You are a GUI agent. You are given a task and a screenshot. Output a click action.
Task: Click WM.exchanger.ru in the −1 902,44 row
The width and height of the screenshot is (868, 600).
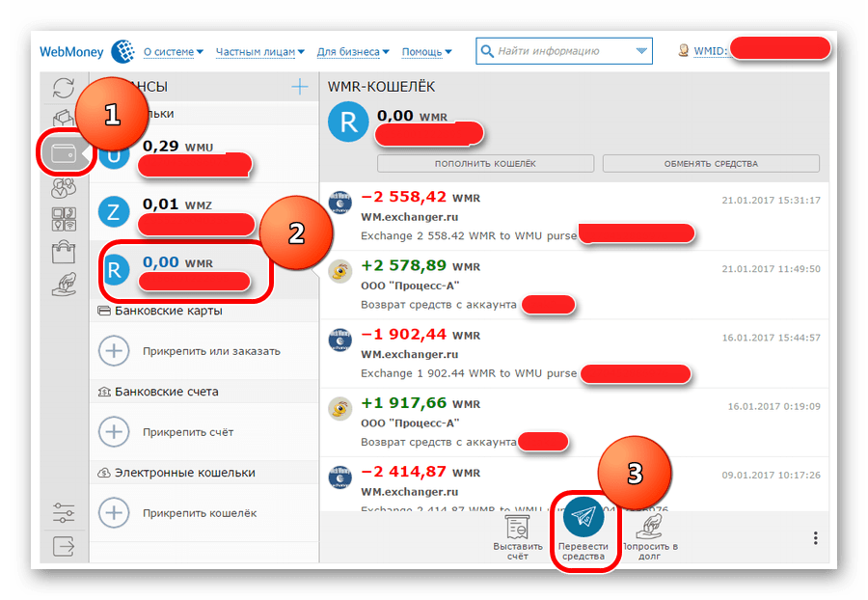pos(410,354)
